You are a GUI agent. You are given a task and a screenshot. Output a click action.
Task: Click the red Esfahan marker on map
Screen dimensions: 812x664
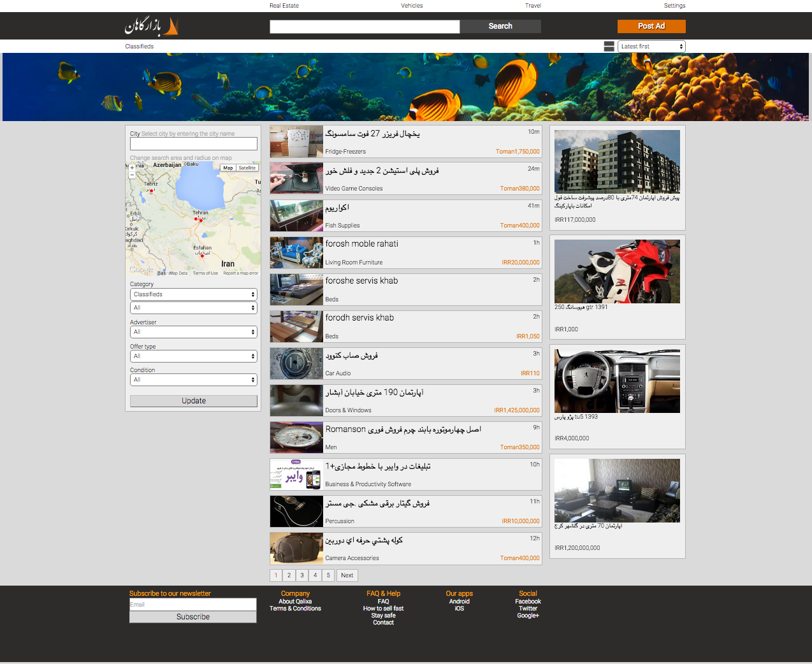point(202,256)
